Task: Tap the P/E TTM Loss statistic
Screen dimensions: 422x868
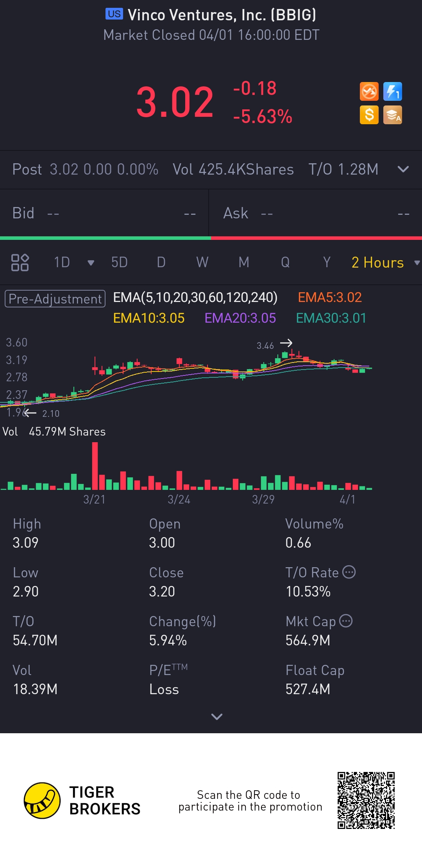Action: 168,680
